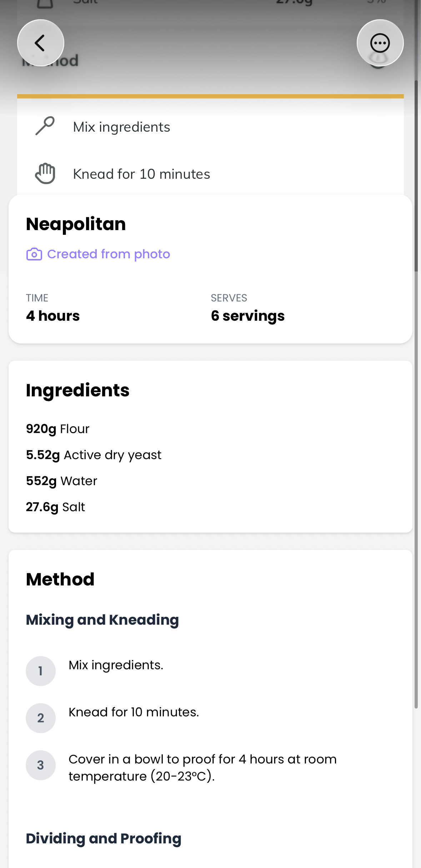Select the 552g Water ingredient
421x868 pixels.
tap(62, 481)
